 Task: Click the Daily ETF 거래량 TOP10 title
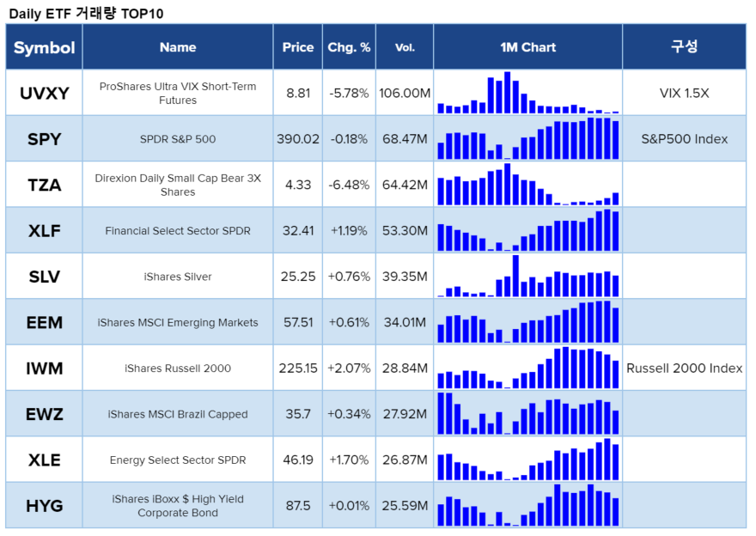tap(86, 13)
